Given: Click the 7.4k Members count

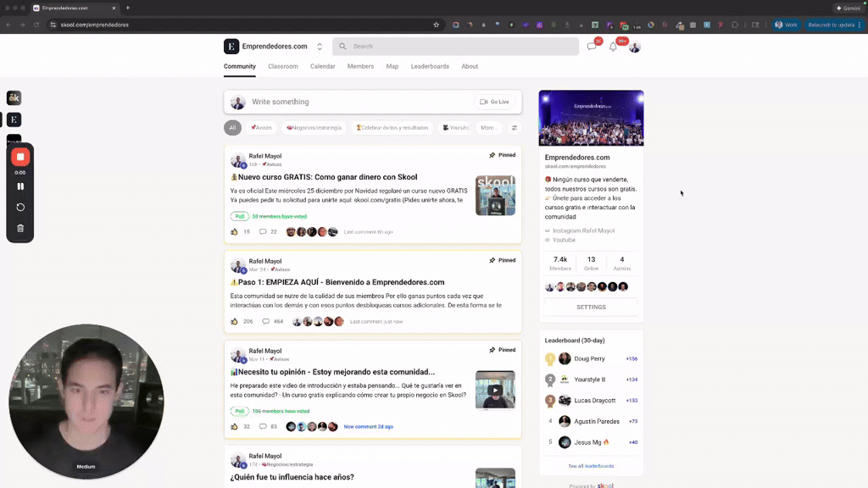Looking at the screenshot, I should coord(559,263).
